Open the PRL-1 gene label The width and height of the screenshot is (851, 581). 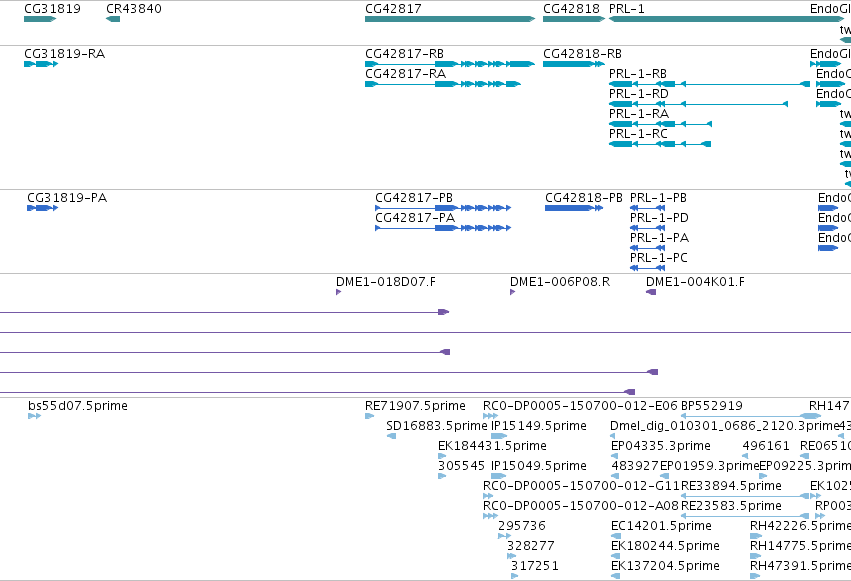(x=626, y=9)
